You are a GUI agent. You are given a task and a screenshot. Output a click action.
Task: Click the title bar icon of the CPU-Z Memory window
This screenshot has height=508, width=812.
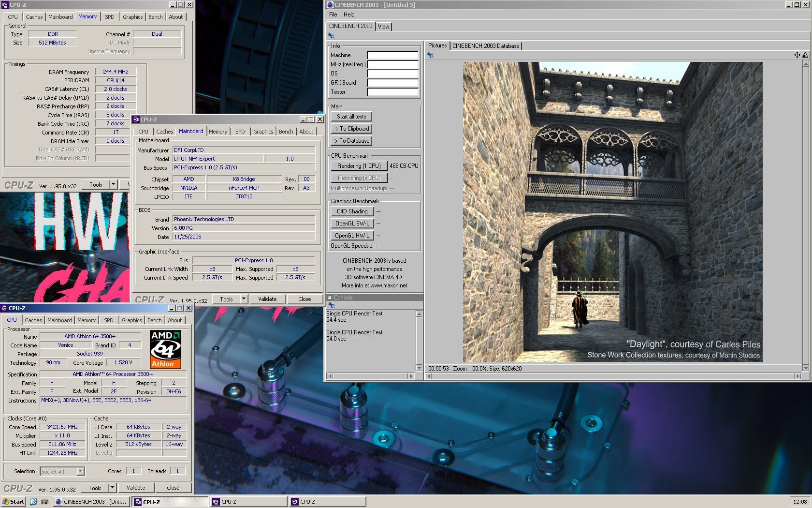[x=6, y=5]
